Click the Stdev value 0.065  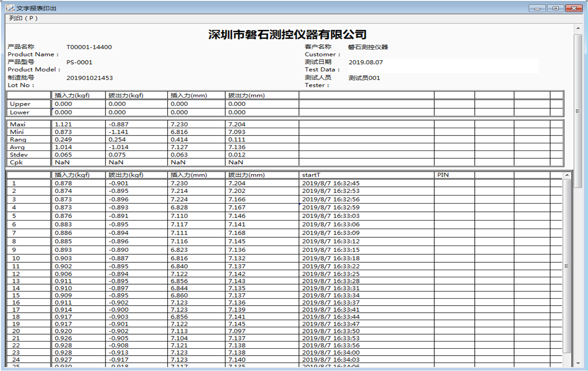pos(63,155)
